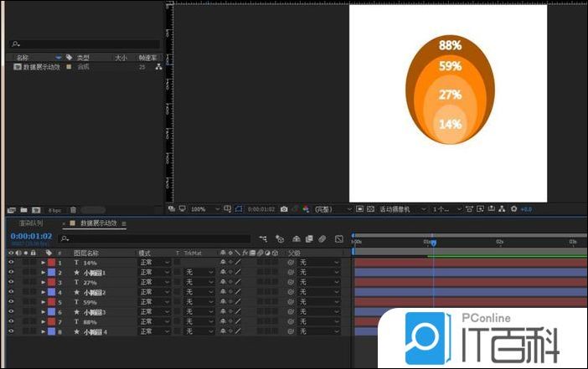Expand layer 1 properties triangle
This screenshot has height=369, width=588.
tap(43, 263)
